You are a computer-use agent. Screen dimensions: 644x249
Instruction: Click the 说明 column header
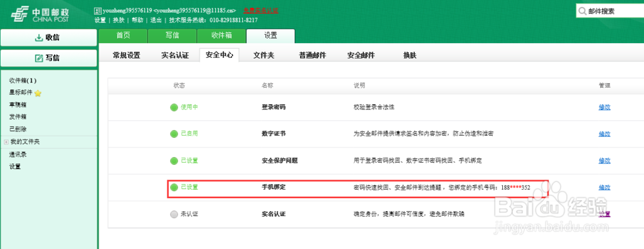[x=359, y=86]
